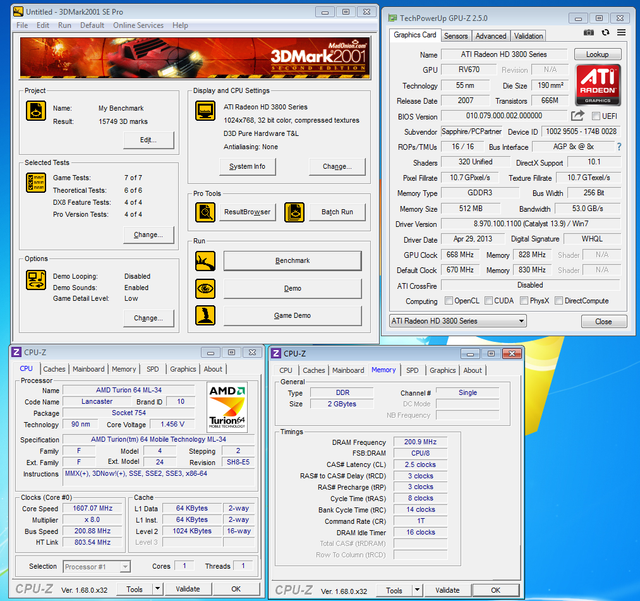Click the Lookup button in GPU-Z

[598, 54]
